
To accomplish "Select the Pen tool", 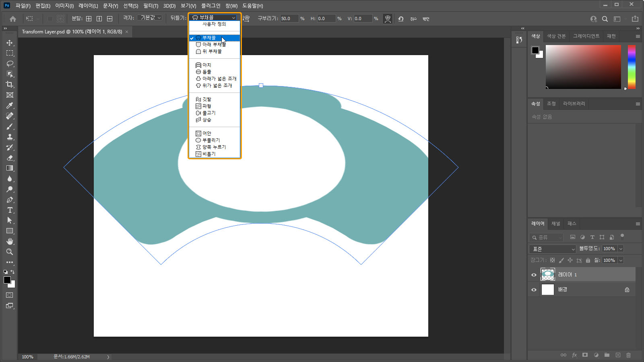I will [x=10, y=200].
